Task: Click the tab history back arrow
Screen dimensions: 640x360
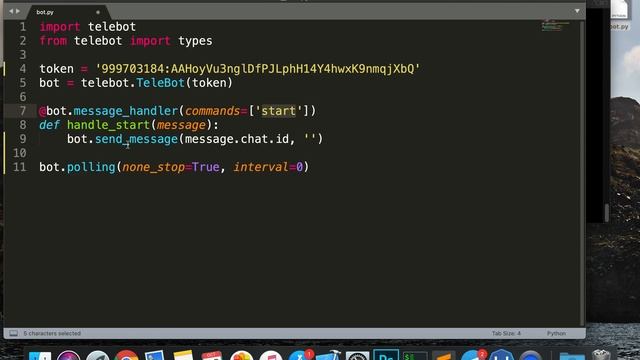Action: coord(11,11)
